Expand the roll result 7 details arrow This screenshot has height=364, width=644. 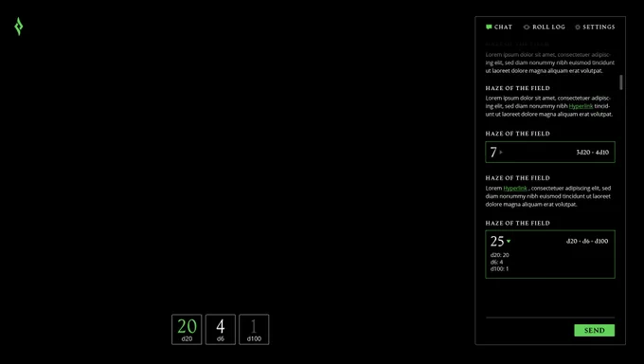[x=501, y=153]
